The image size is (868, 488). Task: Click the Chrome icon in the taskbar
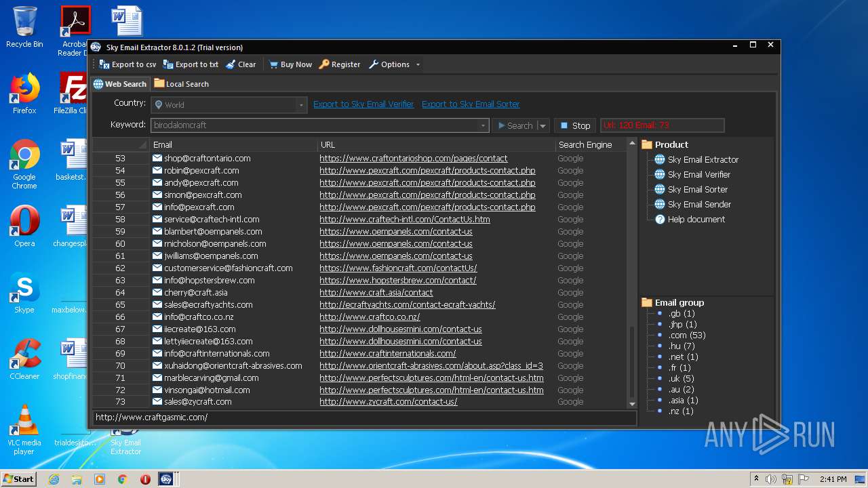click(122, 479)
